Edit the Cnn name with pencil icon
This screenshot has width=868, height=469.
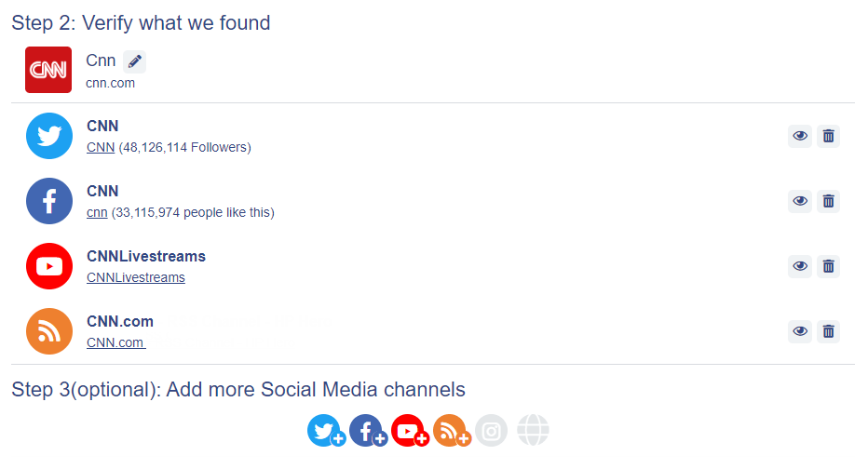tap(134, 61)
